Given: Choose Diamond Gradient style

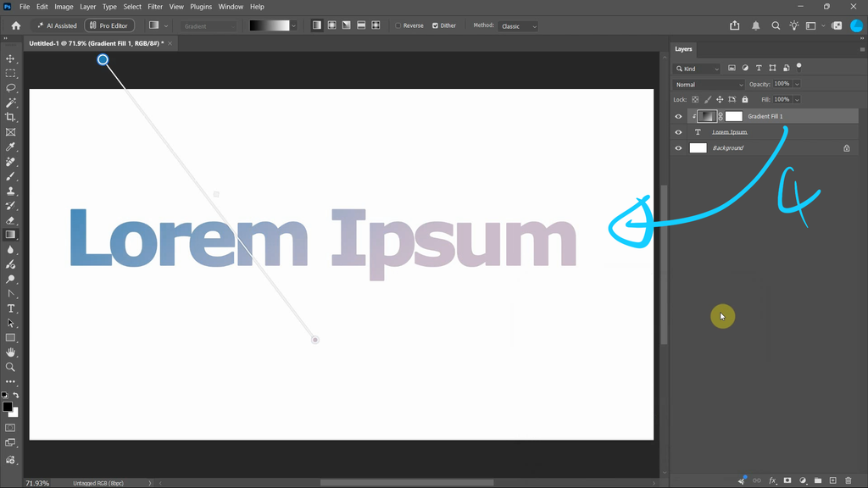Looking at the screenshot, I should click(x=376, y=25).
